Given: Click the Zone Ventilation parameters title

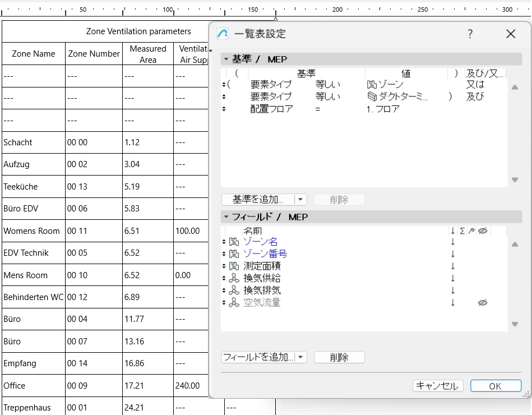Looking at the screenshot, I should [x=138, y=31].
